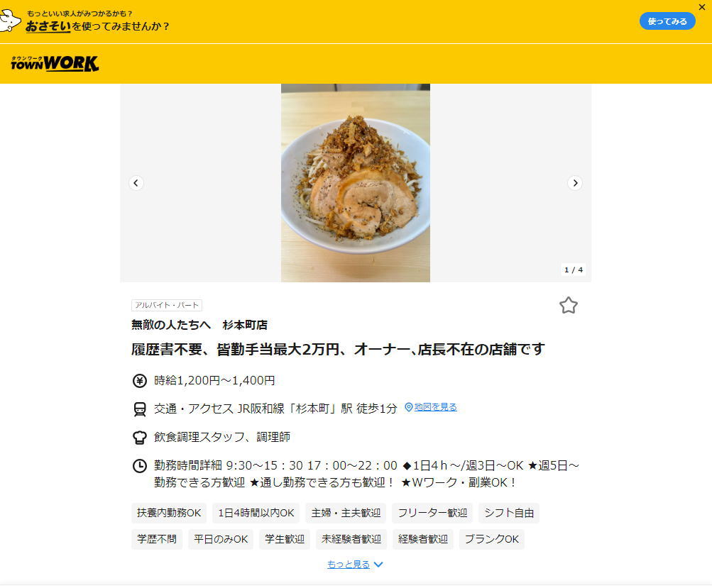The width and height of the screenshot is (712, 588).
Task: Click the TownWork logo
Action: coord(55,64)
